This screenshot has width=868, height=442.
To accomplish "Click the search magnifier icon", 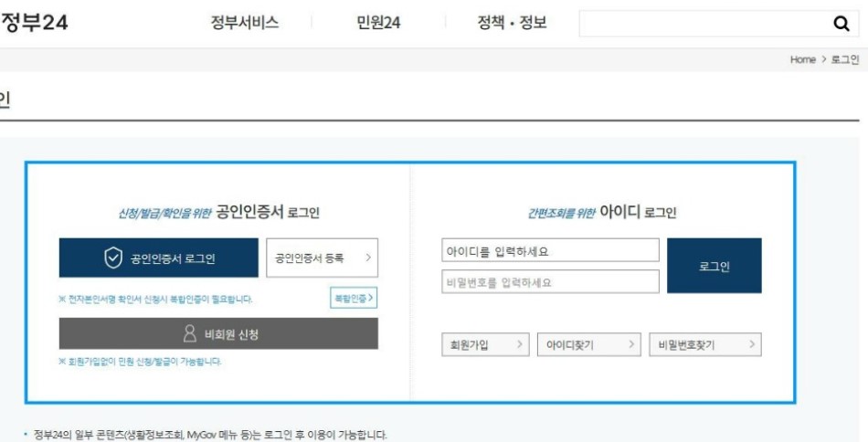I will [841, 23].
